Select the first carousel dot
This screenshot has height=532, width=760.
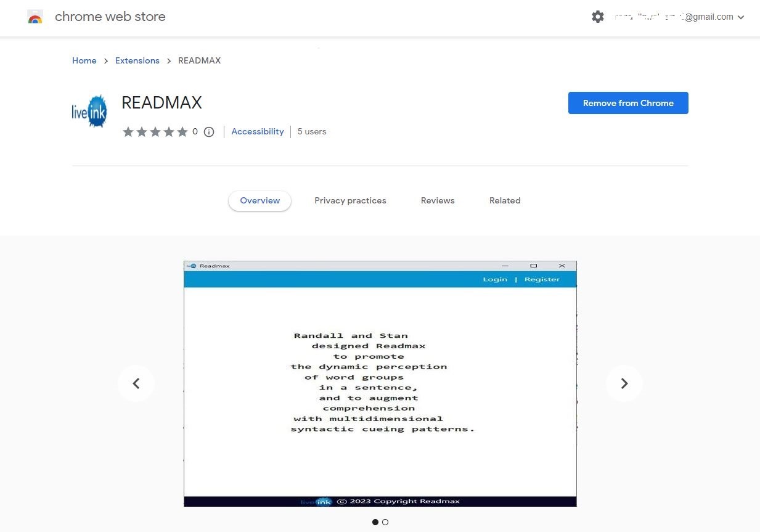tap(375, 522)
